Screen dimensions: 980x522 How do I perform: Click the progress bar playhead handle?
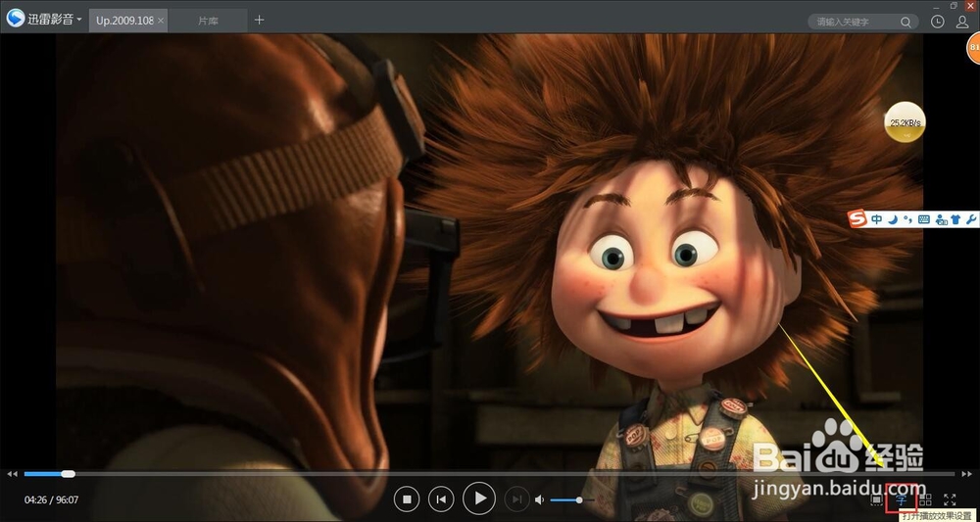click(x=69, y=474)
